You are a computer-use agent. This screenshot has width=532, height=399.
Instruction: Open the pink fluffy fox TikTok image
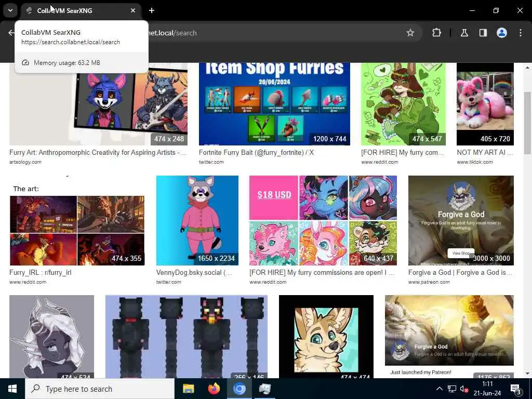[485, 104]
